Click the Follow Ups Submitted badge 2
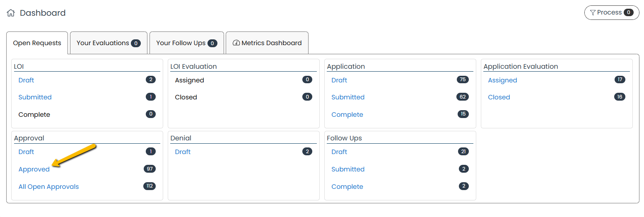This screenshot has height=217, width=644. click(x=464, y=169)
